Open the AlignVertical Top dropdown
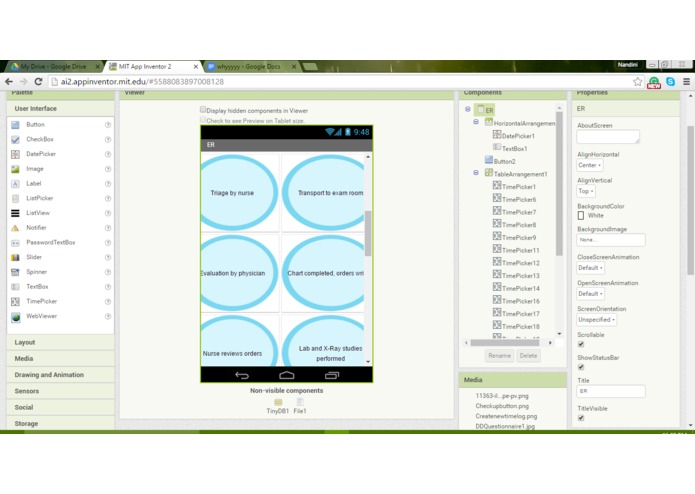 586,191
